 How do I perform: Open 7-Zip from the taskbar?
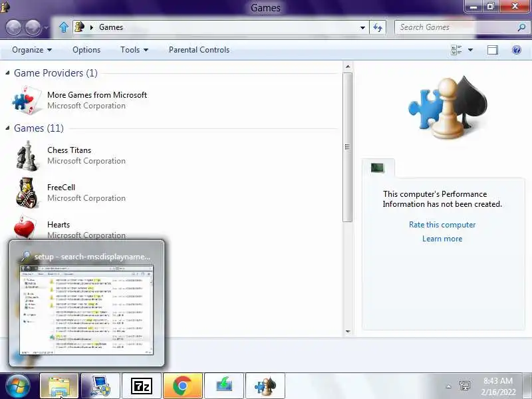pos(142,386)
